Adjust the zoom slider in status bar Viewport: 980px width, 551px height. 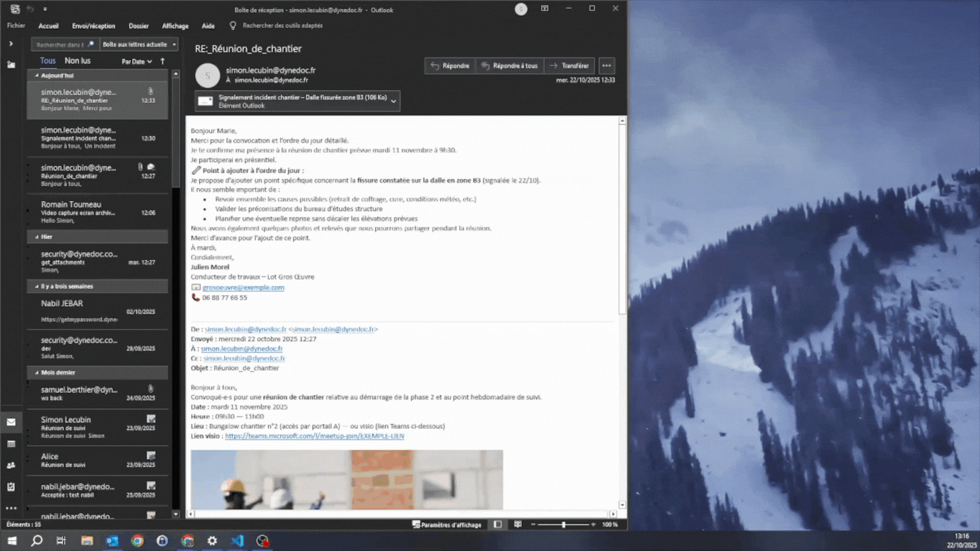(563, 524)
